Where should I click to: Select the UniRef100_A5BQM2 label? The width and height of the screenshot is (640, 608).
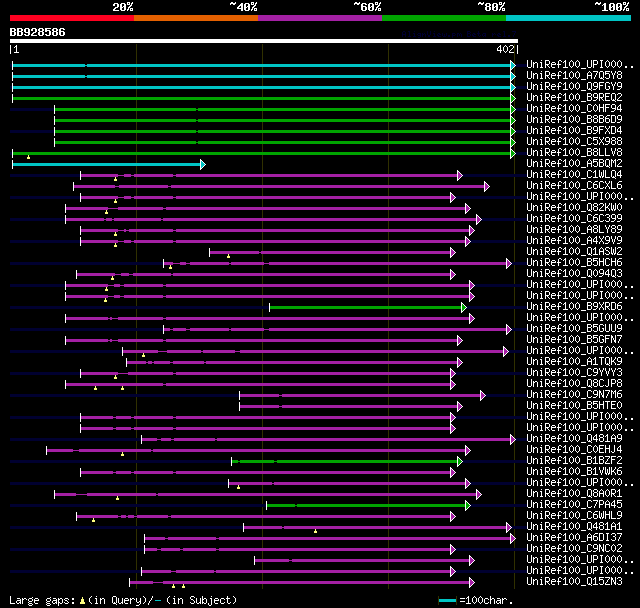574,164
